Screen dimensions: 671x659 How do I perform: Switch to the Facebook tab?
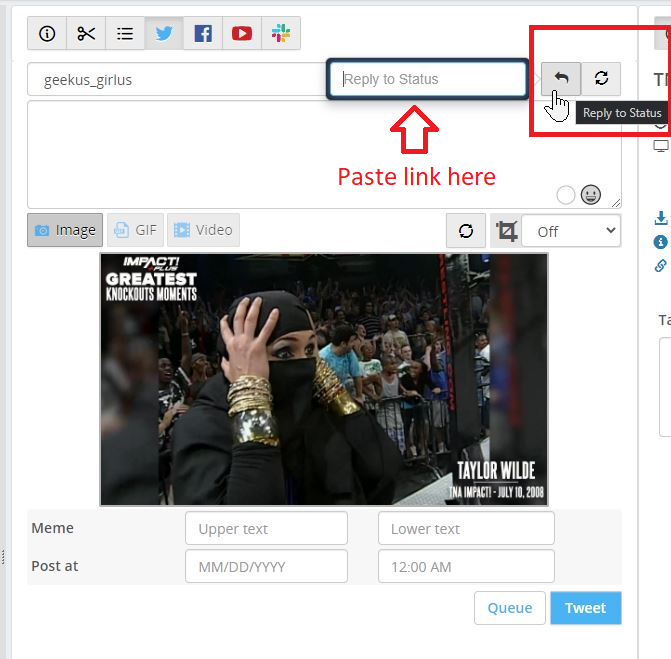(203, 33)
